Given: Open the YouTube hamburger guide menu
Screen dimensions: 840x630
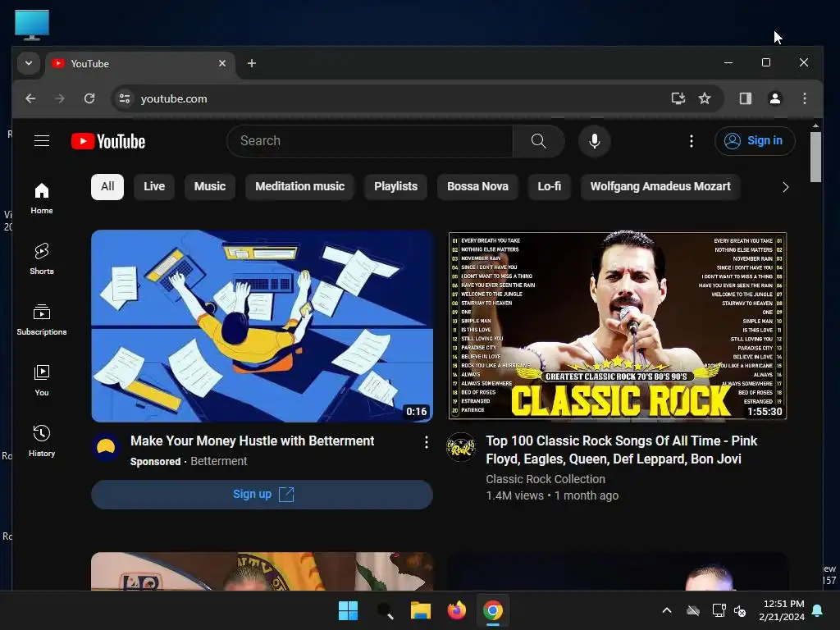Looking at the screenshot, I should pos(42,141).
